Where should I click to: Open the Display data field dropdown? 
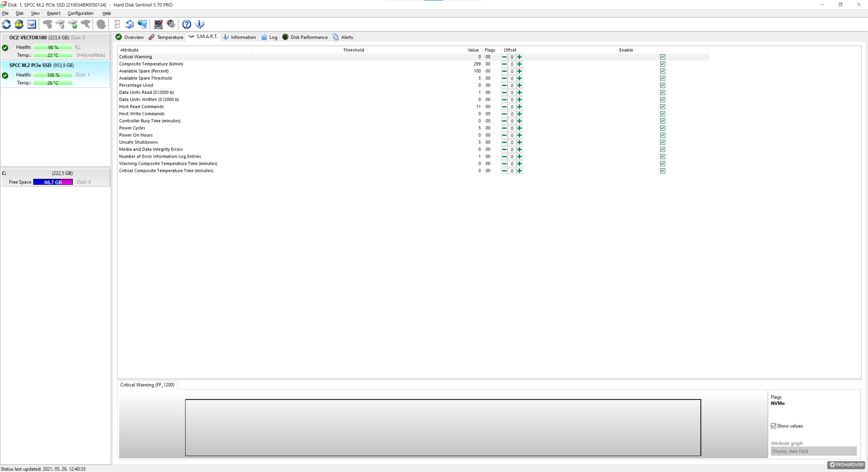814,451
